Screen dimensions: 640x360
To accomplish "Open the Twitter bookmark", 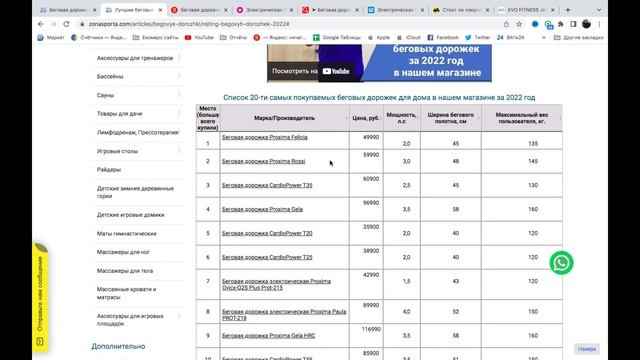I will 478,38.
